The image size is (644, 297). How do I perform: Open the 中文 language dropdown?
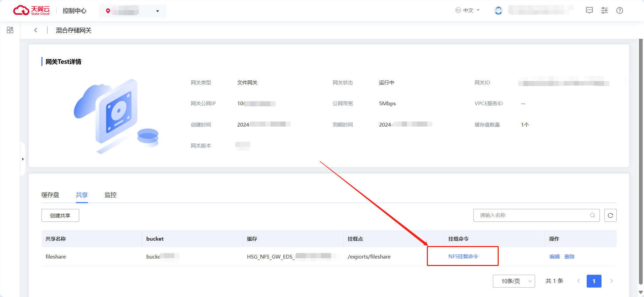pyautogui.click(x=468, y=10)
